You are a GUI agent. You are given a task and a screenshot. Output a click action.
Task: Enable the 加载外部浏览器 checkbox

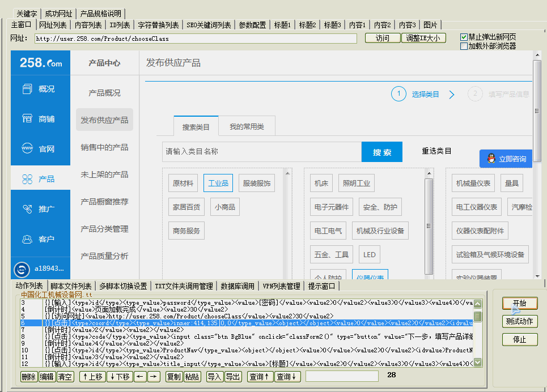coord(464,46)
